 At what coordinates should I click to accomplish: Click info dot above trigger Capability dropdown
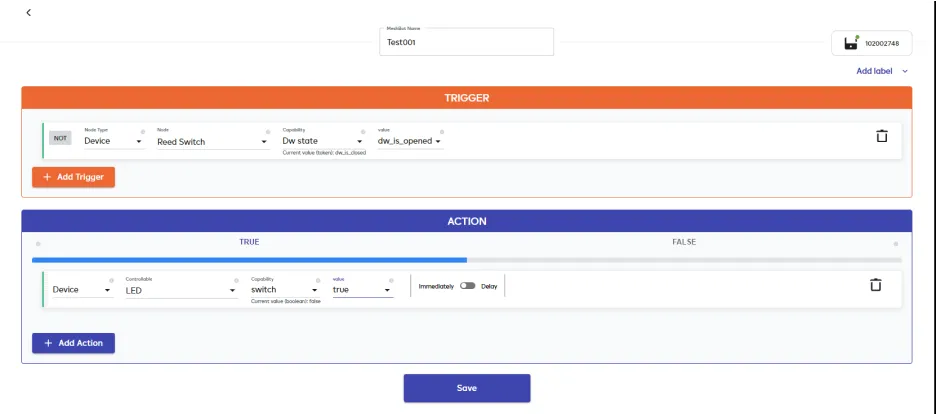click(362, 131)
